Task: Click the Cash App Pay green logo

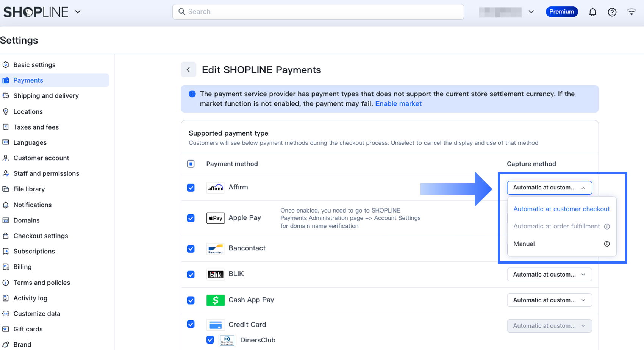Action: click(216, 300)
